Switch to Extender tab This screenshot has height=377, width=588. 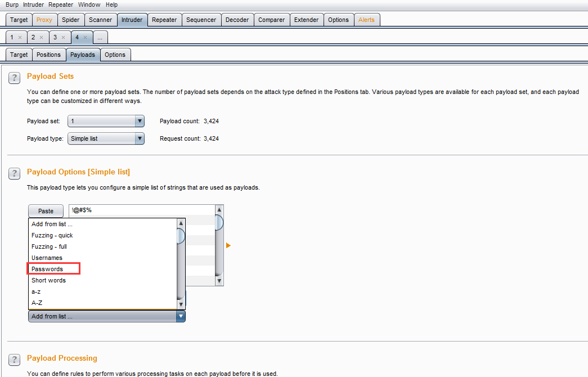(x=306, y=20)
